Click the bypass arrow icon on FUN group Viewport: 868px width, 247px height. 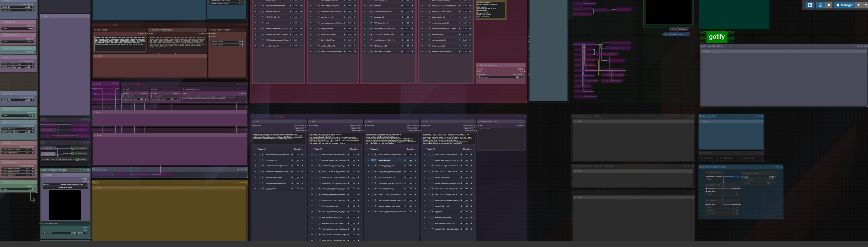point(242,183)
